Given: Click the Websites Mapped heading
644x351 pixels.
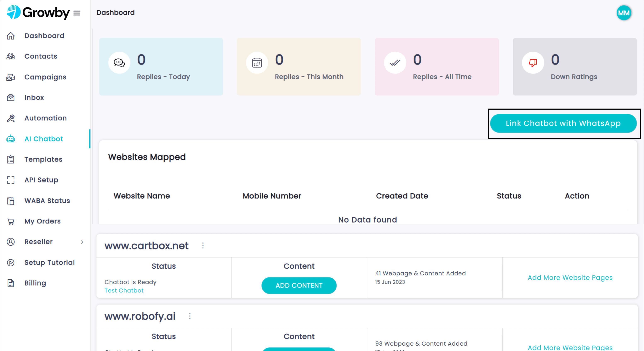Looking at the screenshot, I should (147, 157).
